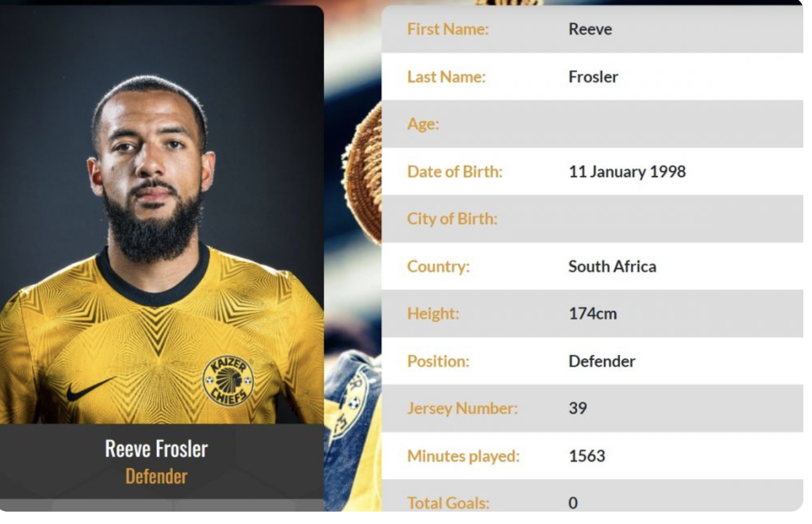Click the Nike swoosh logo on the jersey
Viewport: 812px width, 524px height.
[90, 388]
